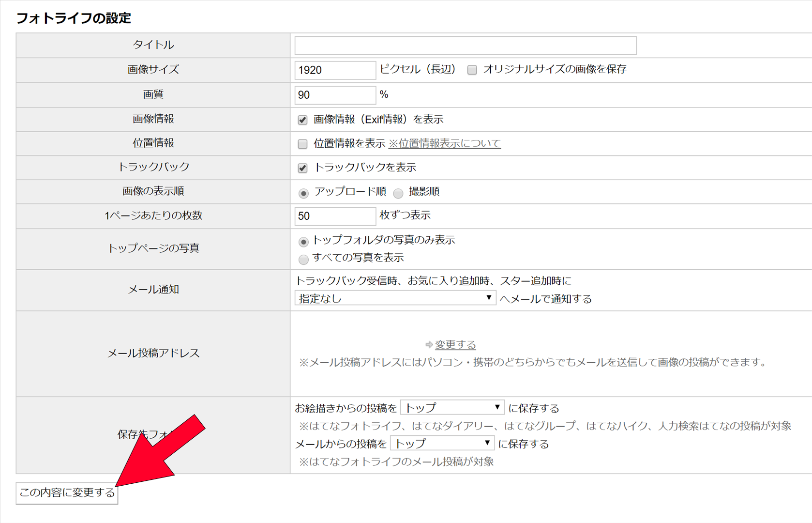The height and width of the screenshot is (523, 812).
Task: Select すべての写真を表示 radio option
Action: (x=303, y=260)
